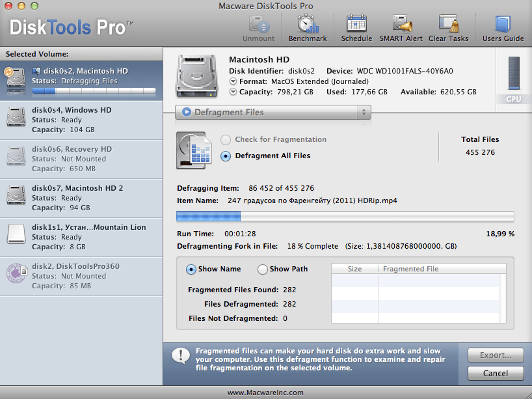Select disk1s1 Mountain Lion installer volume

pyautogui.click(x=81, y=238)
